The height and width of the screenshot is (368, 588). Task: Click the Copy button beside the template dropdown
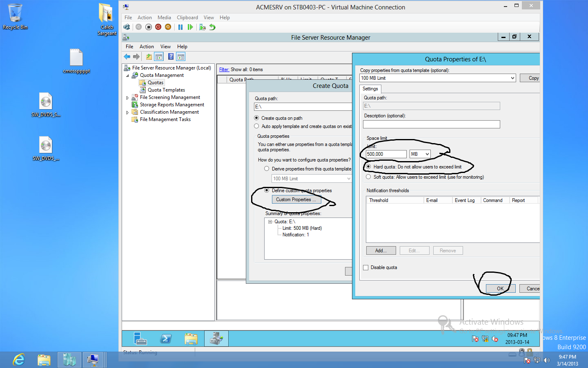[530, 78]
